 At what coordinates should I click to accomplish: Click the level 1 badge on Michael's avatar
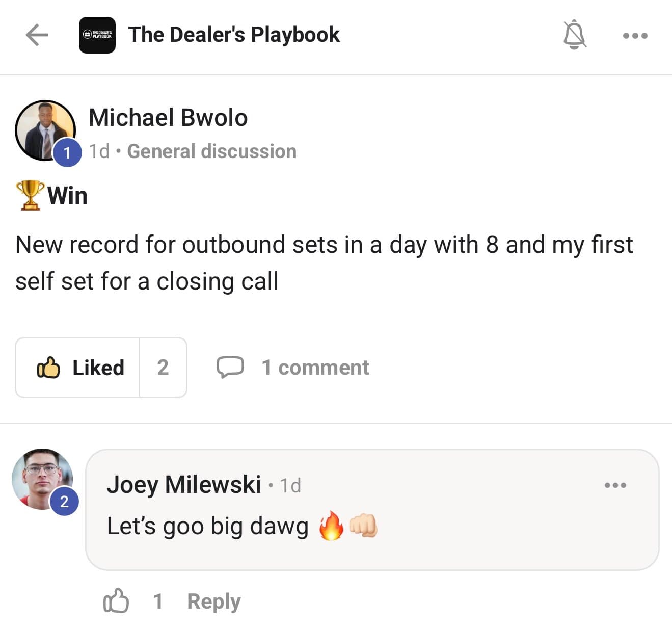coord(67,152)
